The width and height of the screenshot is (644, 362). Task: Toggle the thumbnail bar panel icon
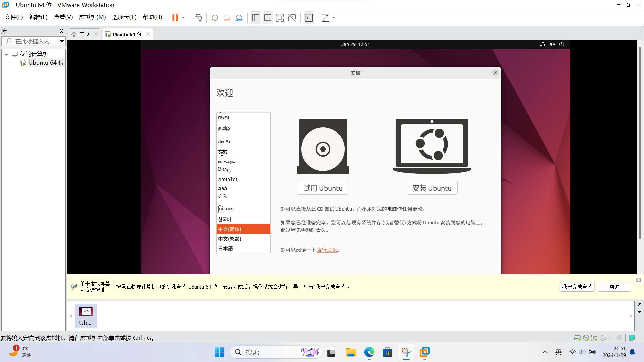(268, 18)
